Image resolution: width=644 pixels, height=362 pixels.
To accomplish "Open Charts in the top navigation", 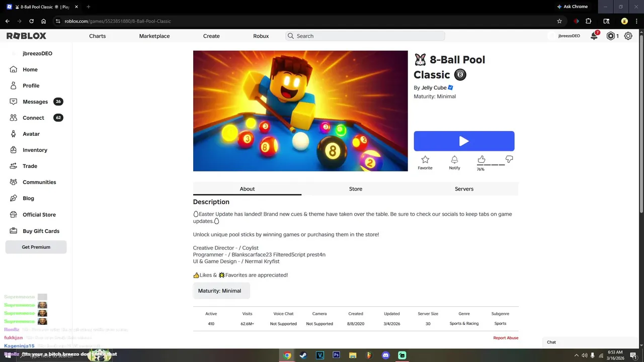I will 98,36.
